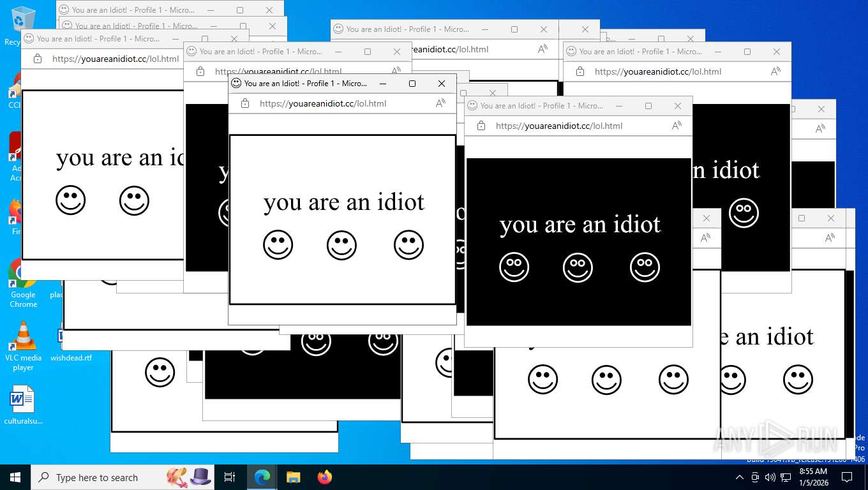868x490 pixels.
Task: Click first smiley in the leftmost Edge window
Action: click(x=71, y=200)
